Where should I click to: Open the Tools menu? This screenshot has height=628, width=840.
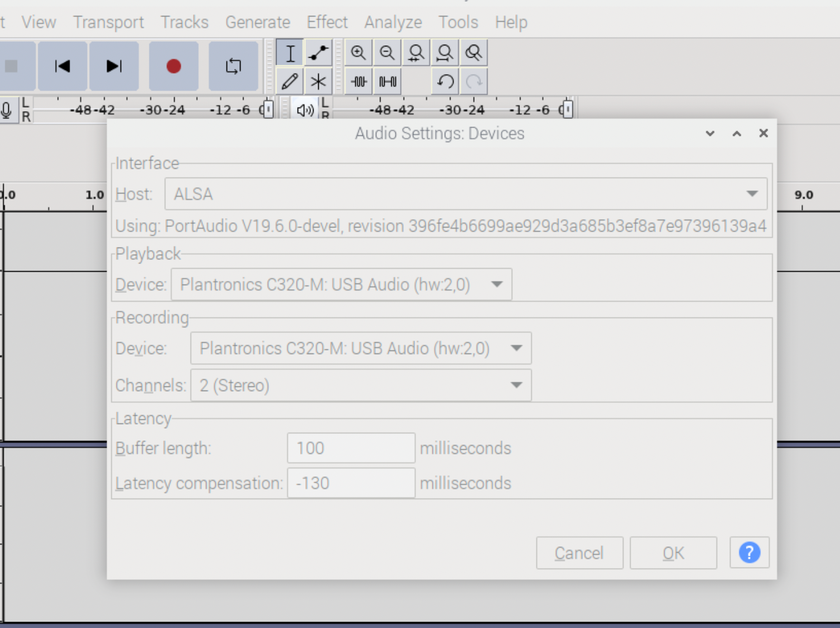[458, 22]
